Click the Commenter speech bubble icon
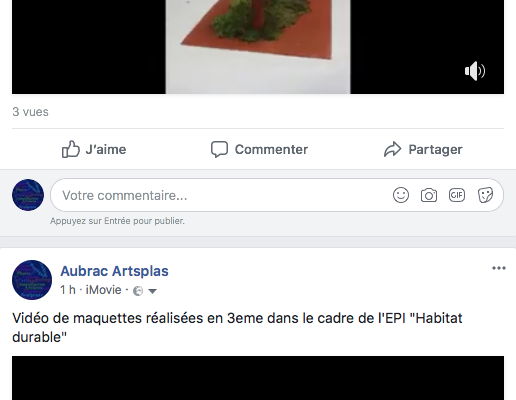 point(219,149)
